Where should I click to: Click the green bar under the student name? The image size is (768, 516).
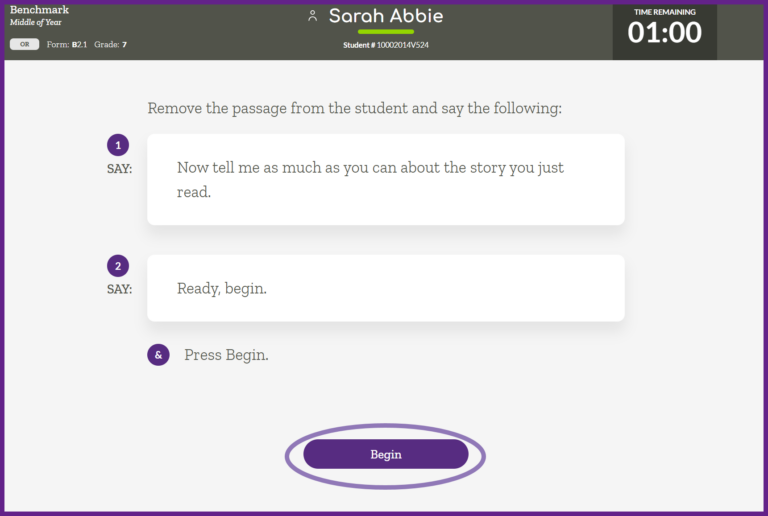(385, 32)
